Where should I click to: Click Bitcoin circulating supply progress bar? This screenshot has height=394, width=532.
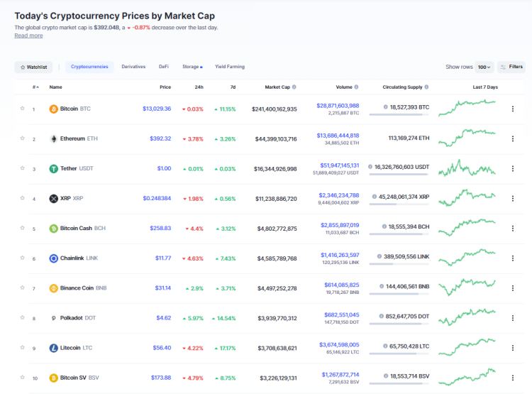coord(399,115)
